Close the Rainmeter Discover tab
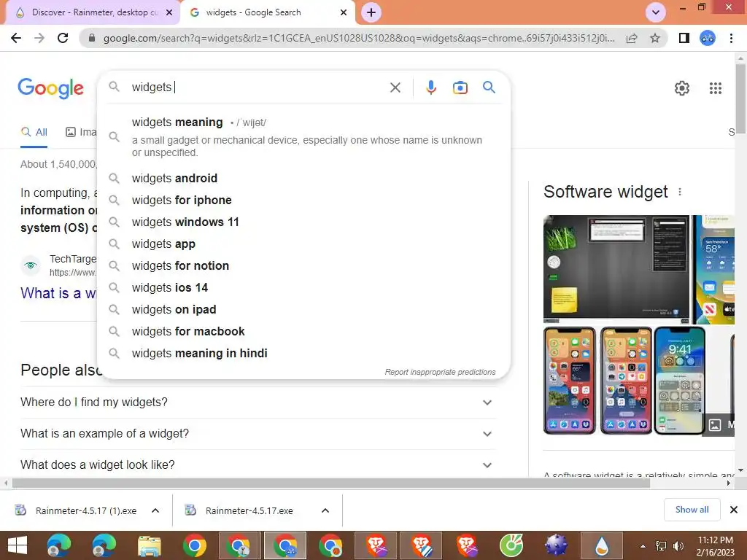 [169, 12]
